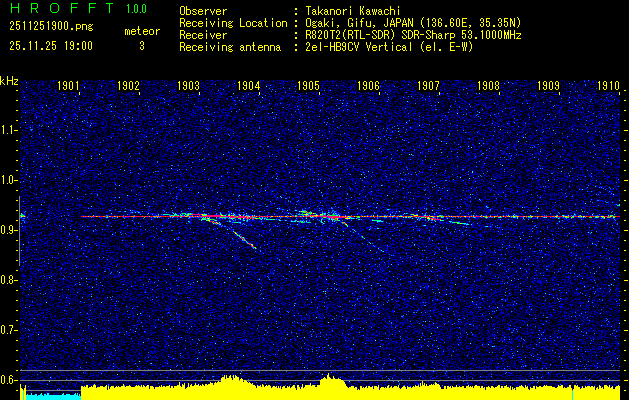Image resolution: width=629 pixels, height=400 pixels.
Task: Click the receiver R820T2(RTL-SDR) text line
Action: point(412,35)
